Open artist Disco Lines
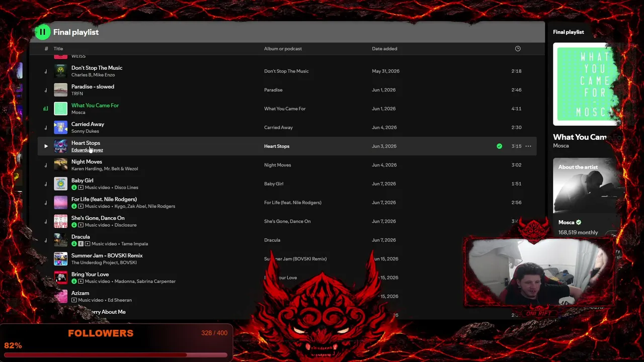This screenshot has width=644, height=362. tap(126, 188)
